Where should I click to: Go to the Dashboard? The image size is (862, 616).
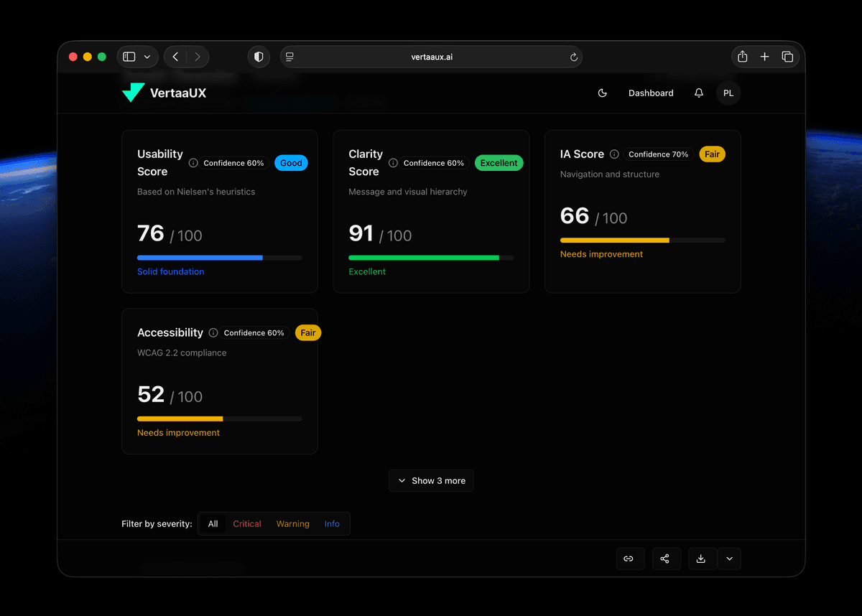(650, 93)
